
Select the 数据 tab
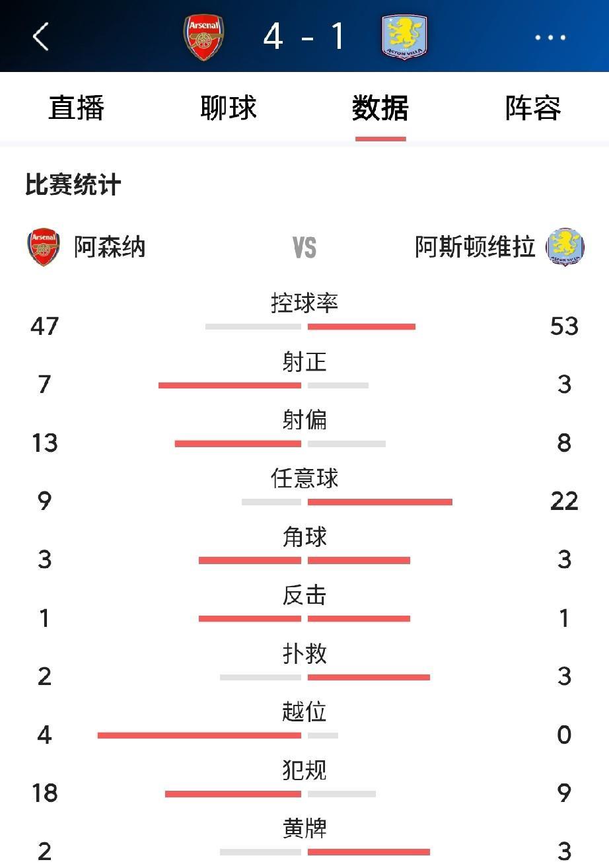(x=380, y=108)
